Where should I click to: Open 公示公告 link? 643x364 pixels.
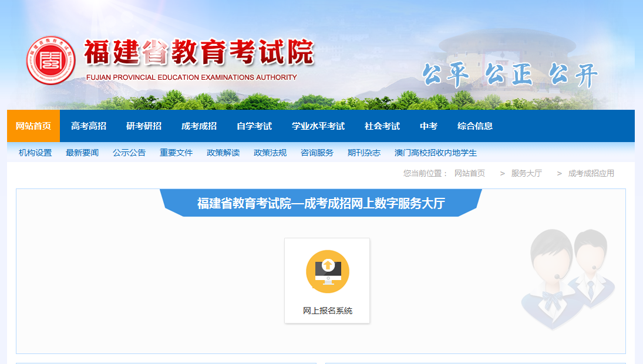click(x=129, y=153)
